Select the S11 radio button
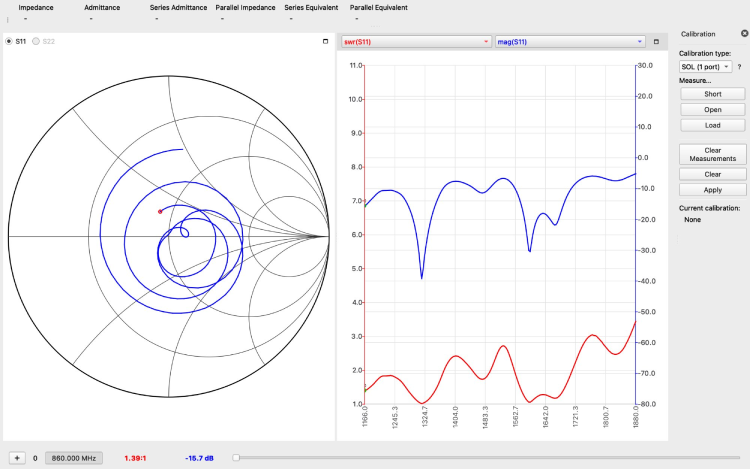The height and width of the screenshot is (469, 750). tap(10, 42)
